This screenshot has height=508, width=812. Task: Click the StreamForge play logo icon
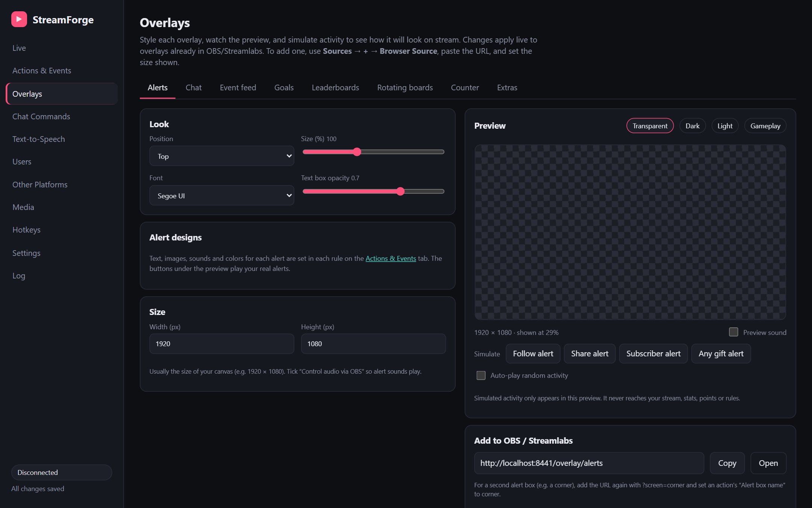pos(19,19)
